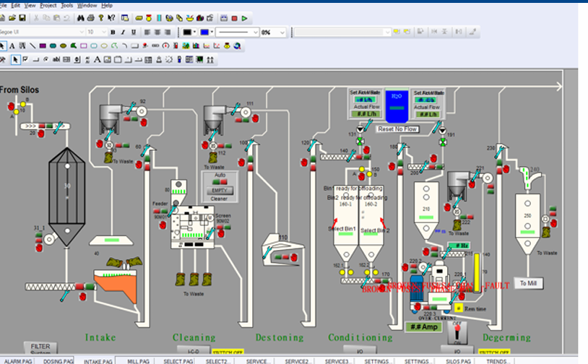Viewport: 588px width, 364px height.
Task: Select the Text 'A' drawing tool
Action: [x=12, y=45]
